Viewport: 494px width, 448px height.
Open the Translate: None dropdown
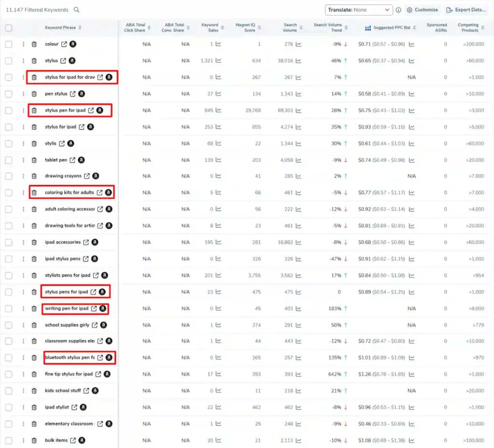[x=359, y=10]
